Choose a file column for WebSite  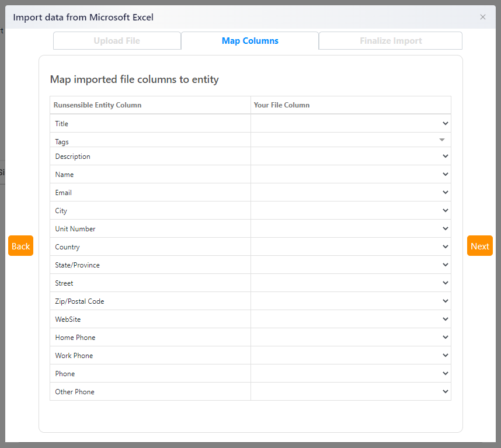[351, 319]
